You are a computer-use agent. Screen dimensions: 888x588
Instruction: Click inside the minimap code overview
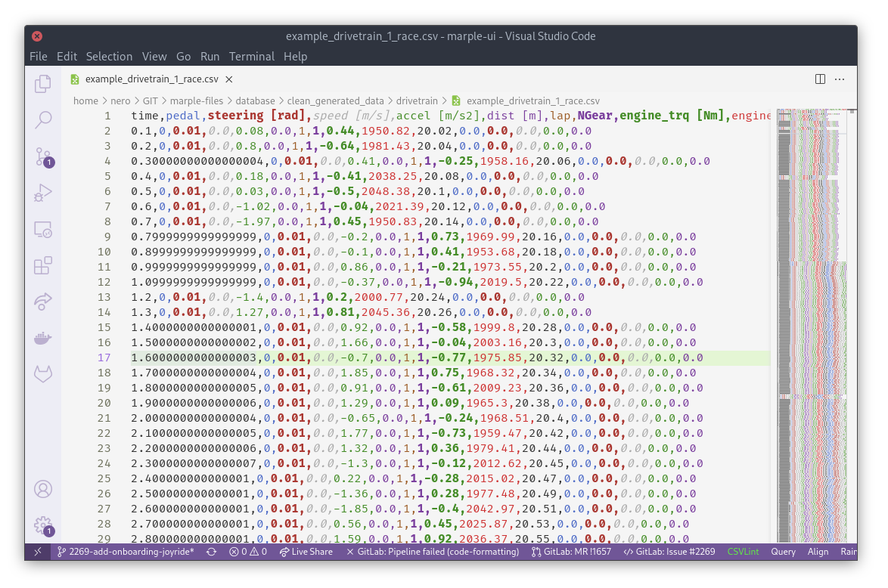(x=812, y=326)
